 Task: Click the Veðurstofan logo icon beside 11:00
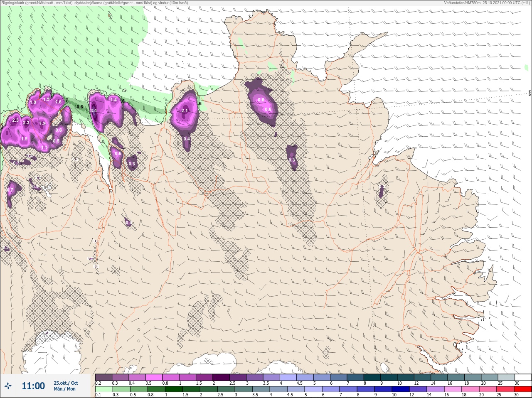pyautogui.click(x=9, y=386)
